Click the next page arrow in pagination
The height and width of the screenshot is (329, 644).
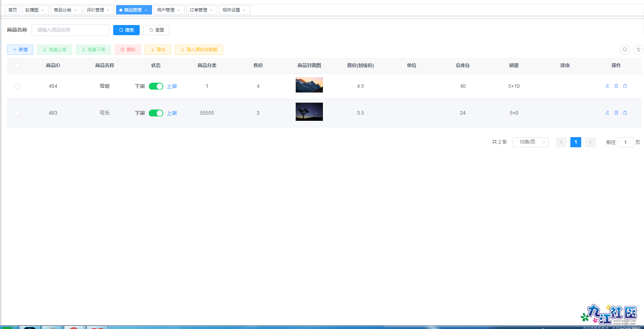590,142
